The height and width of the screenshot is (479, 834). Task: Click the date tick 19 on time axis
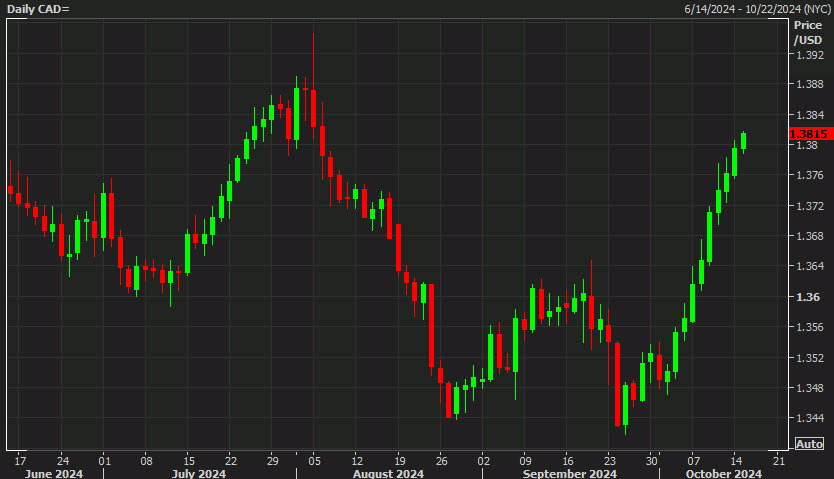click(x=399, y=461)
